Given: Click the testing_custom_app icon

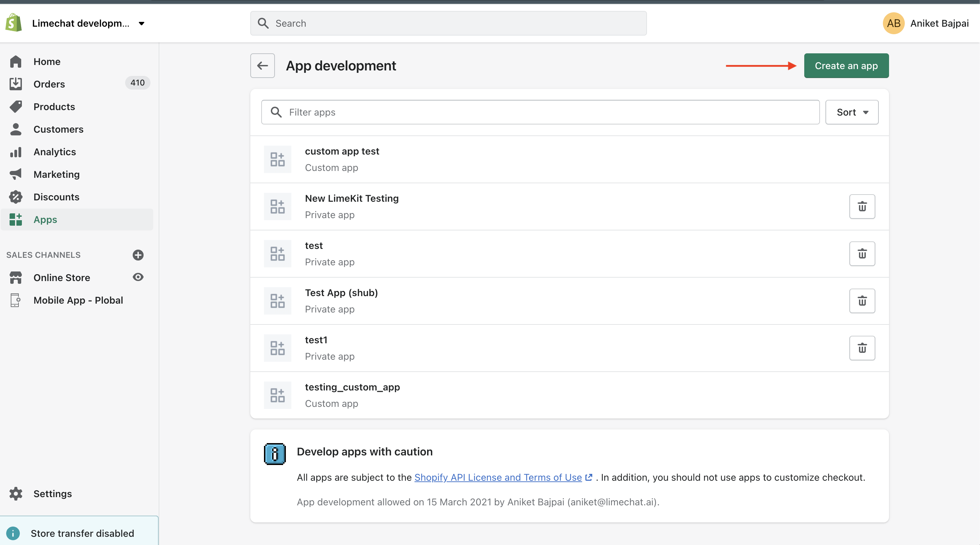Looking at the screenshot, I should coord(277,395).
